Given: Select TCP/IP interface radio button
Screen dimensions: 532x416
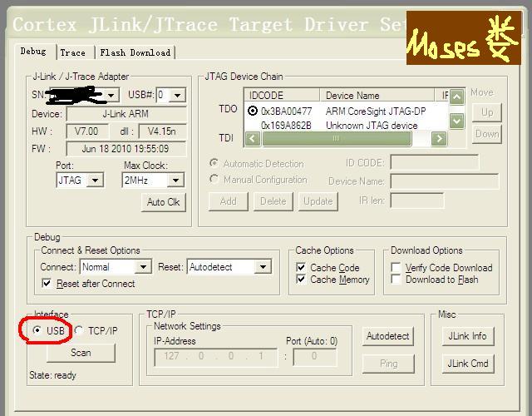Looking at the screenshot, I should 79,330.
